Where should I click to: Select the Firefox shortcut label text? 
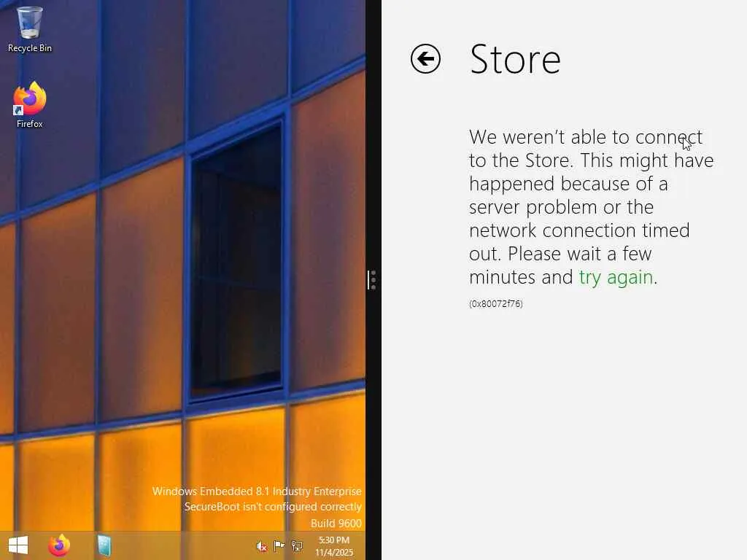[x=29, y=124]
